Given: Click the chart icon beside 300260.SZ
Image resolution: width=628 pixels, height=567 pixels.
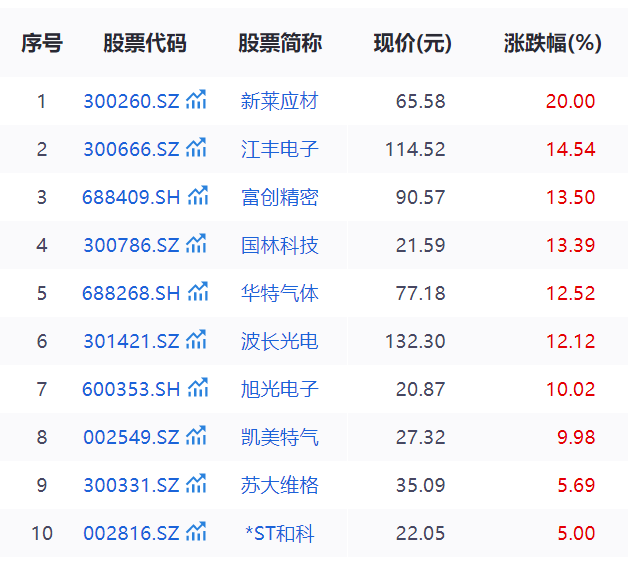Looking at the screenshot, I should [x=197, y=100].
